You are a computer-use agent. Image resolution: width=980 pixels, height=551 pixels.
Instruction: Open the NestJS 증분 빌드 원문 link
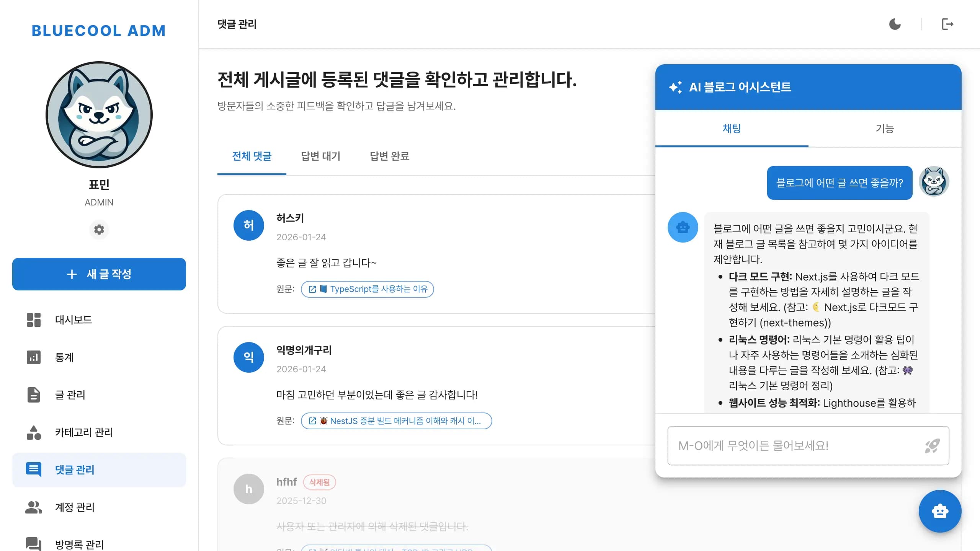397,421
